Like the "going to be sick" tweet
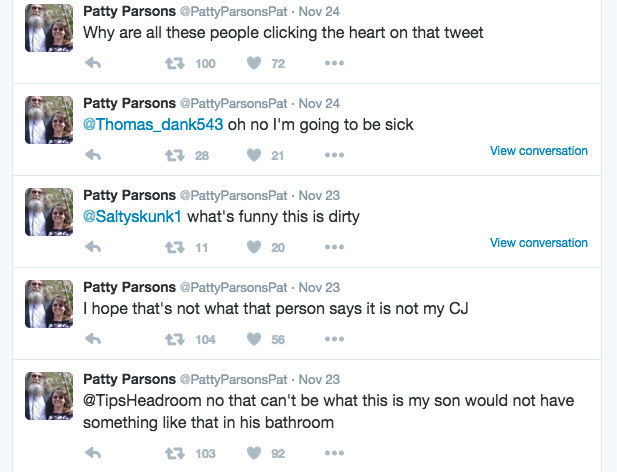 click(254, 155)
